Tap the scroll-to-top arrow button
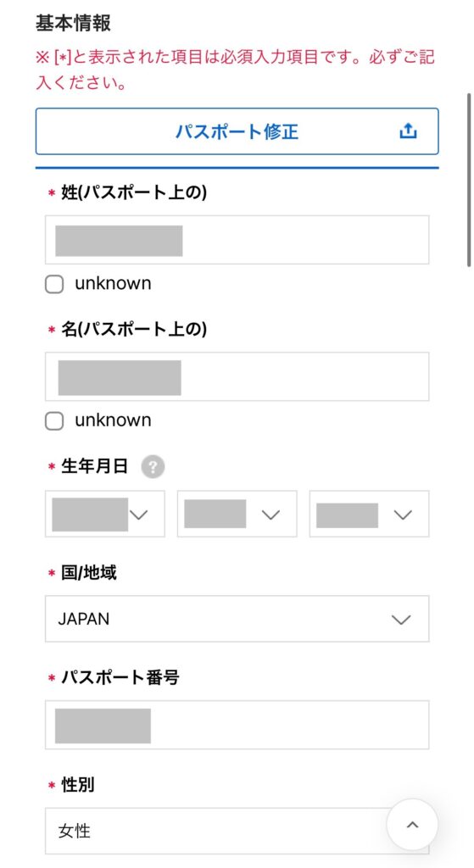This screenshot has width=474, height=868. coord(413,825)
